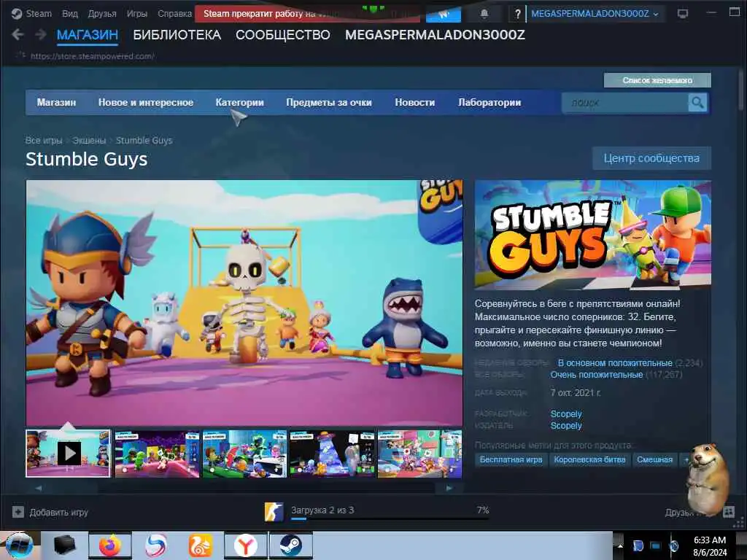The width and height of the screenshot is (747, 560).
Task: Click the back navigation arrow
Action: tap(18, 35)
